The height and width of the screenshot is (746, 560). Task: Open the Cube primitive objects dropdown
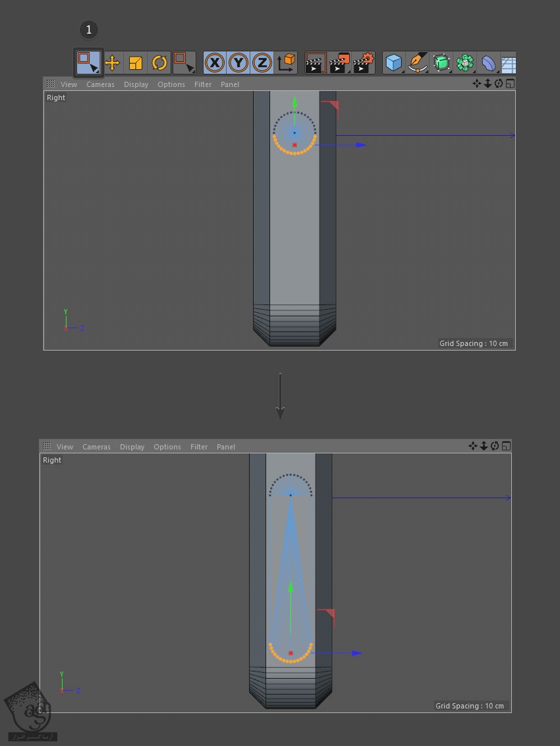coord(394,63)
